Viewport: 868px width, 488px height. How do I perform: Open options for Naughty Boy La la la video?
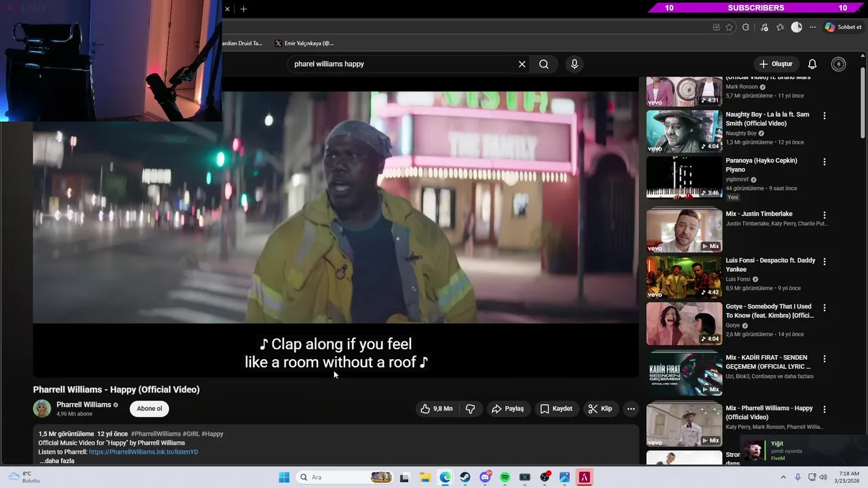coord(825,116)
